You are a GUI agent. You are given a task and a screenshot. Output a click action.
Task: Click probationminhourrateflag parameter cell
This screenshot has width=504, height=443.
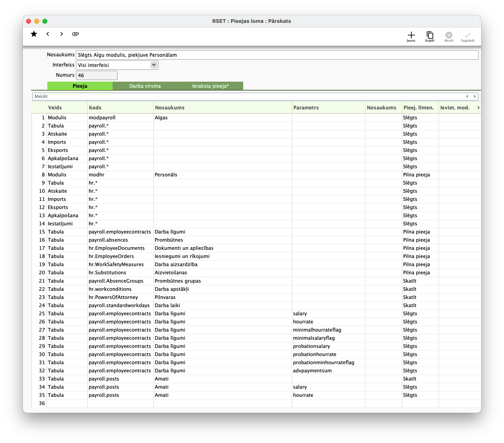click(329, 363)
